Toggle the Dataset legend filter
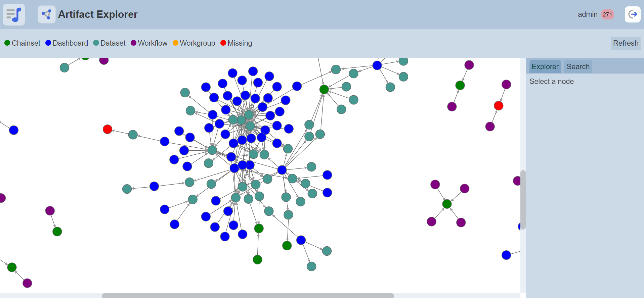Screen dimensions: 644x298 [109, 43]
